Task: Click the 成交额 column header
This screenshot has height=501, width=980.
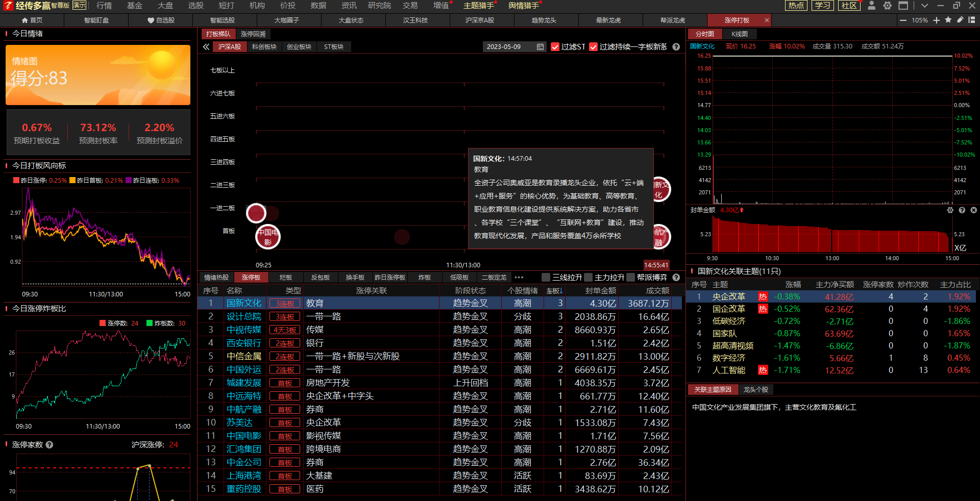Action: [x=657, y=291]
